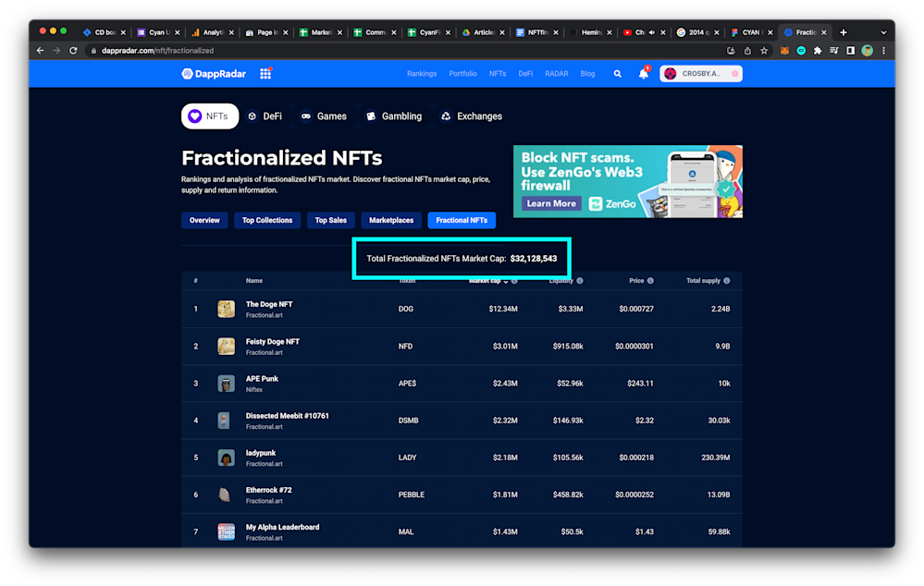Click the Etherrock #72 rock icon
This screenshot has width=924, height=586.
click(224, 494)
